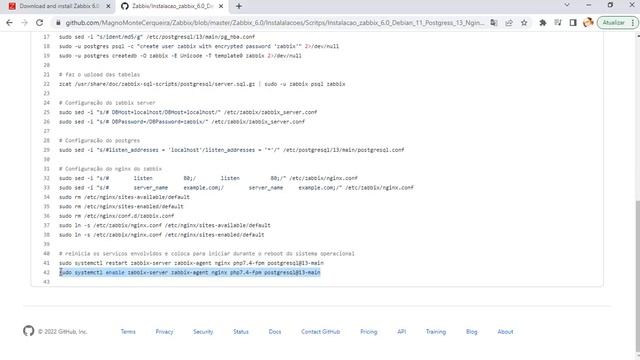This screenshot has width=640, height=360.
Task: Click the address bar lock icon
Action: (x=58, y=23)
